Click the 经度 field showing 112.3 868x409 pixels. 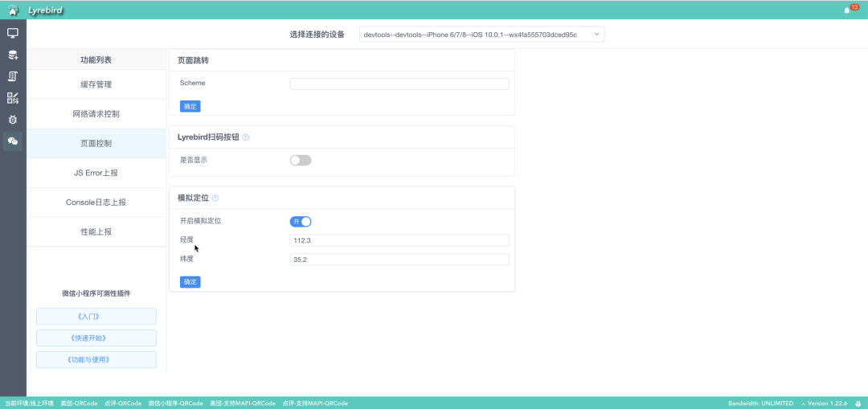pyautogui.click(x=399, y=240)
